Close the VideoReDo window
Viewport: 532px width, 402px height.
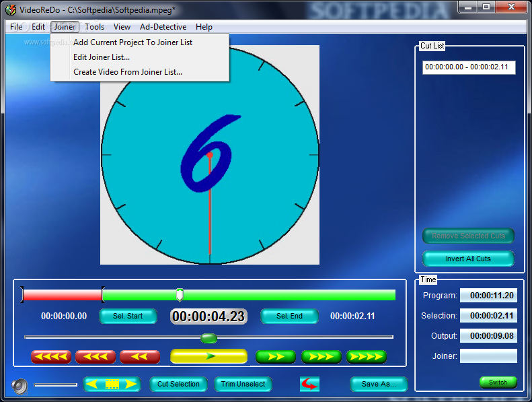click(511, 7)
